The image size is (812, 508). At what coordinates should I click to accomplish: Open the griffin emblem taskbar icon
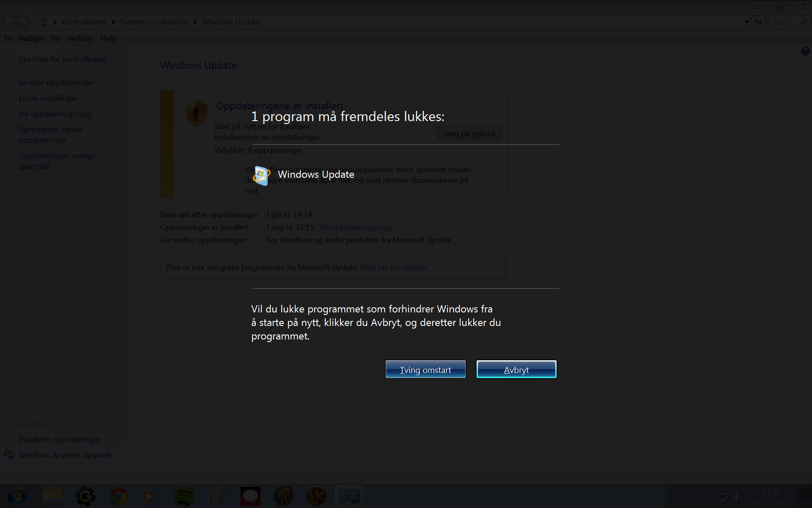tap(283, 497)
